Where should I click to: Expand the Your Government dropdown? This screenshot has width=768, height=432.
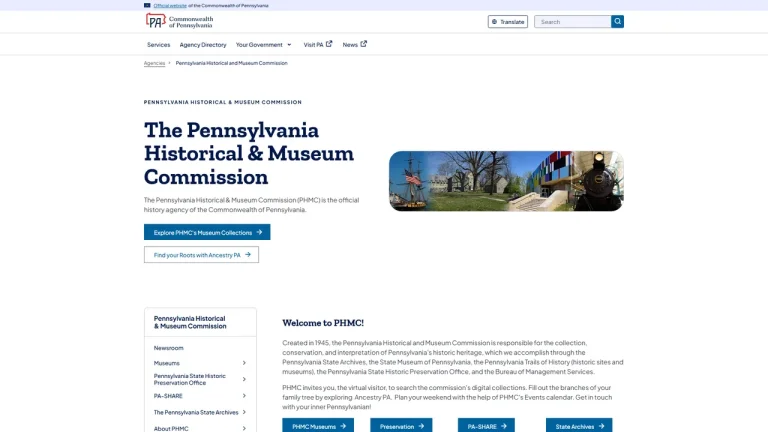(264, 45)
